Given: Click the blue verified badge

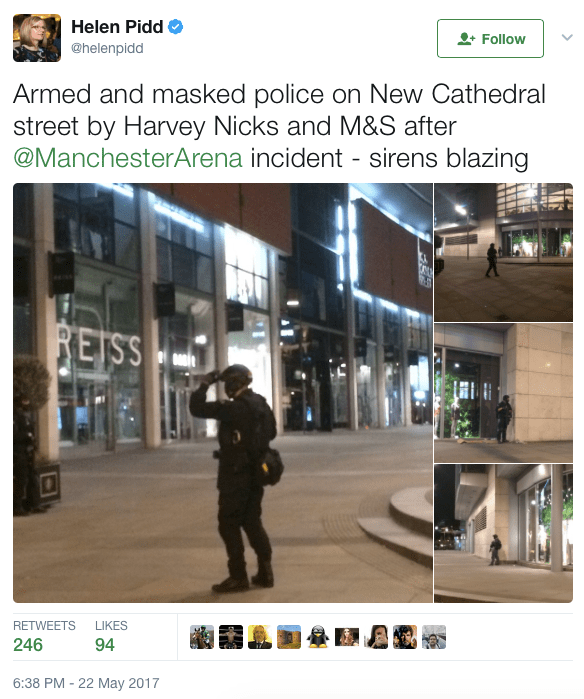Looking at the screenshot, I should 175,27.
